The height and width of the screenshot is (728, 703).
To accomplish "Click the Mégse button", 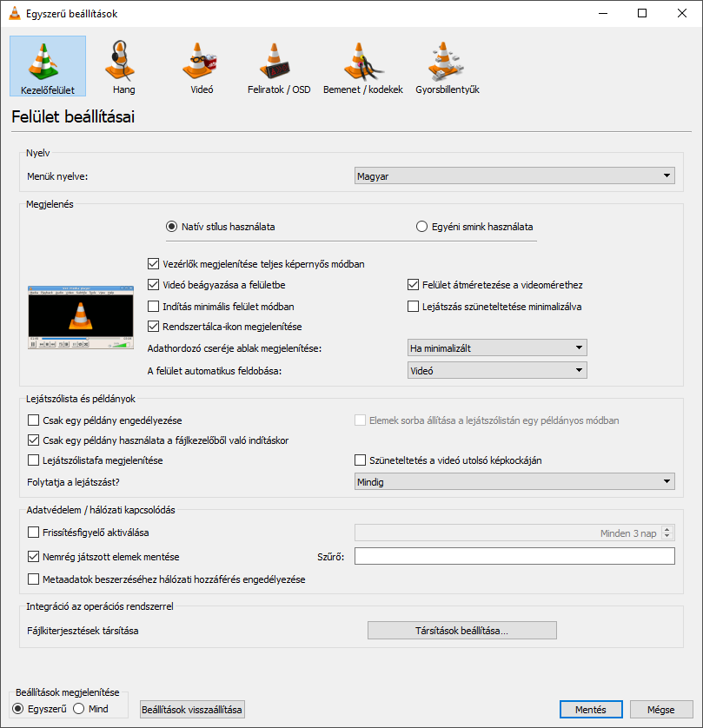I will point(661,710).
